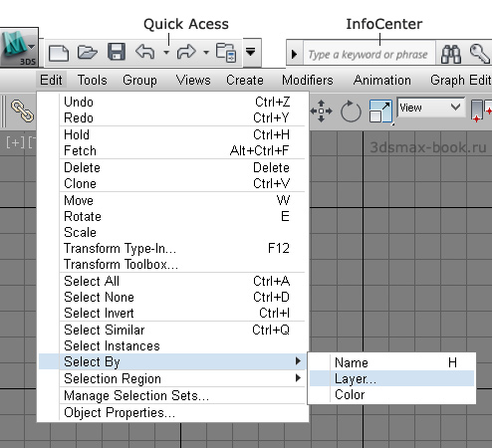Customize Quick Access toolbar dropdown arrow
The width and height of the screenshot is (492, 448).
(x=251, y=52)
